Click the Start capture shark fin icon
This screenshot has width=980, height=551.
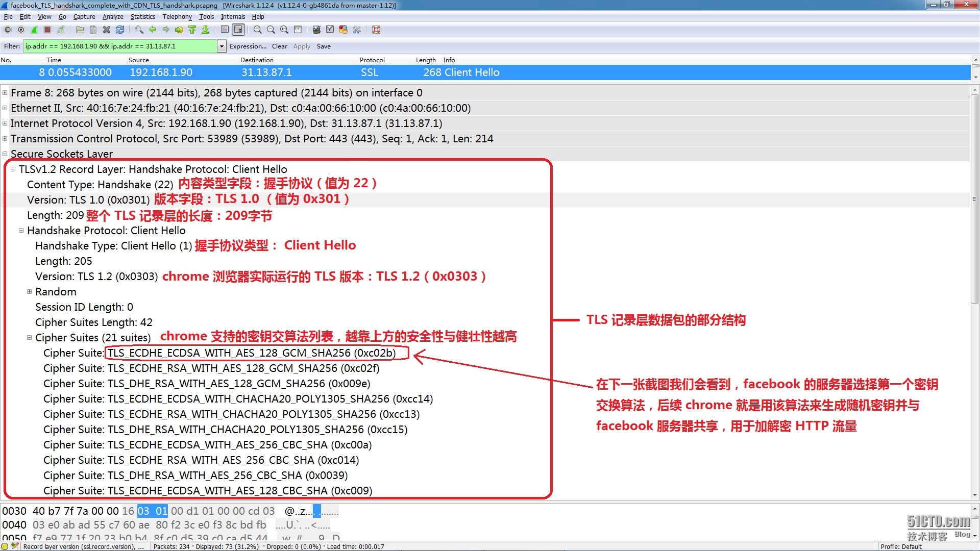point(34,30)
